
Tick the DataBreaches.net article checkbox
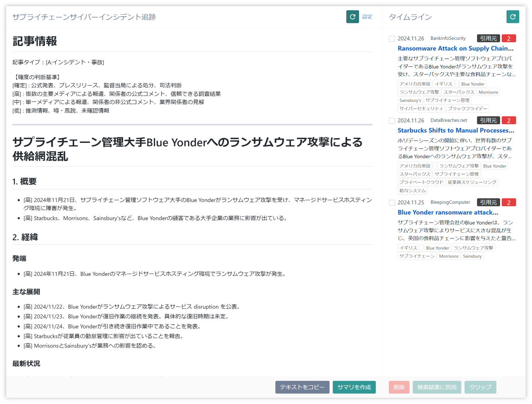(x=392, y=121)
